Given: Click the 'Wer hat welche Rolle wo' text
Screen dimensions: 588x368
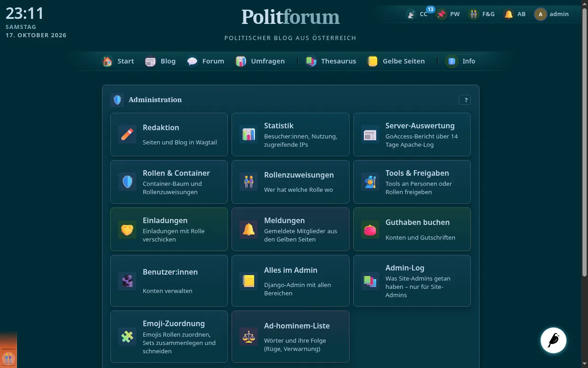Looking at the screenshot, I should point(299,190).
